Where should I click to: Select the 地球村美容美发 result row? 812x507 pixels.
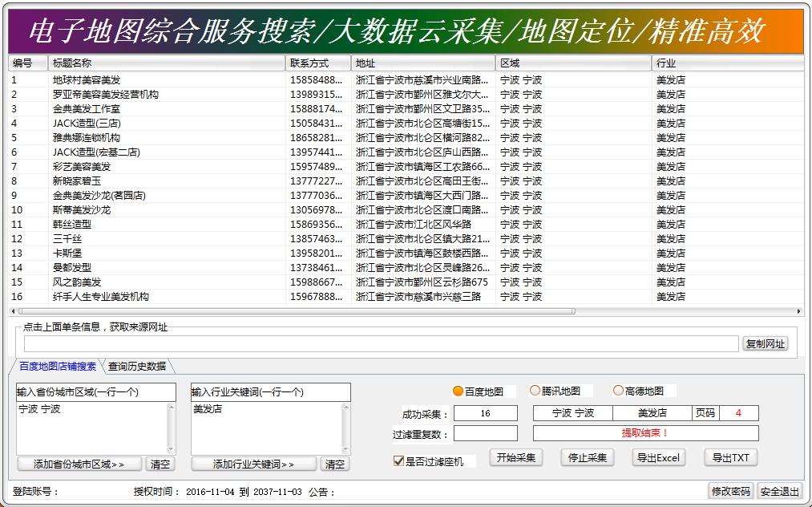coord(84,80)
